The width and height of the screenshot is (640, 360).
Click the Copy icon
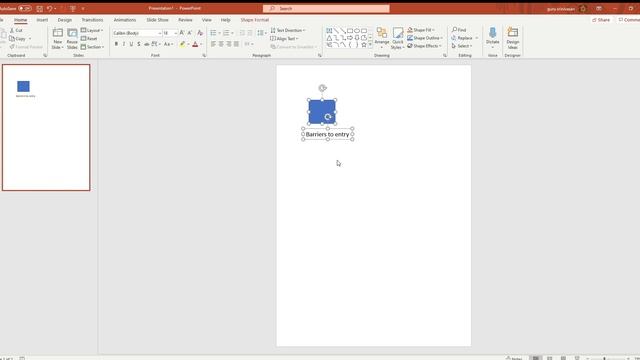pyautogui.click(x=12, y=38)
